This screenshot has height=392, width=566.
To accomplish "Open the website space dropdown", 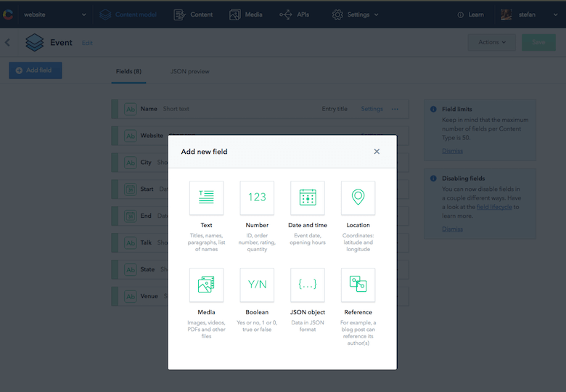I will [54, 15].
